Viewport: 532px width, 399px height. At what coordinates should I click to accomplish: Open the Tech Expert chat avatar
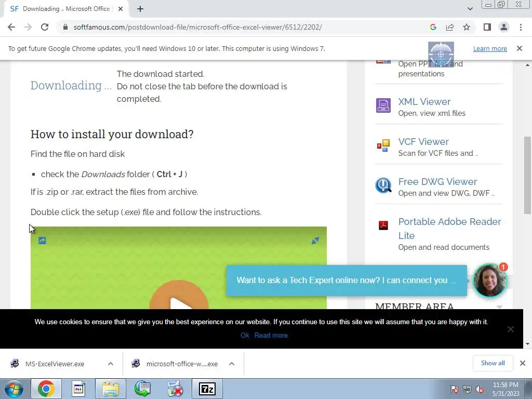click(x=489, y=281)
